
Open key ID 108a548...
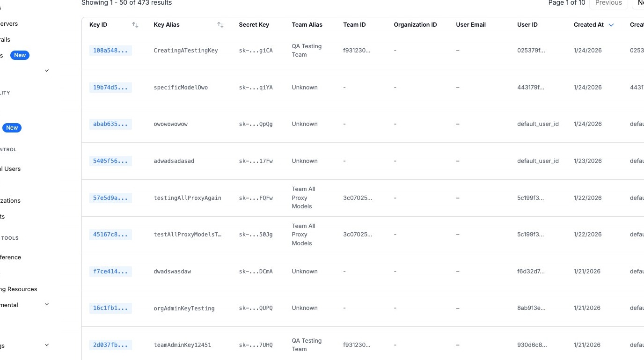pos(110,51)
